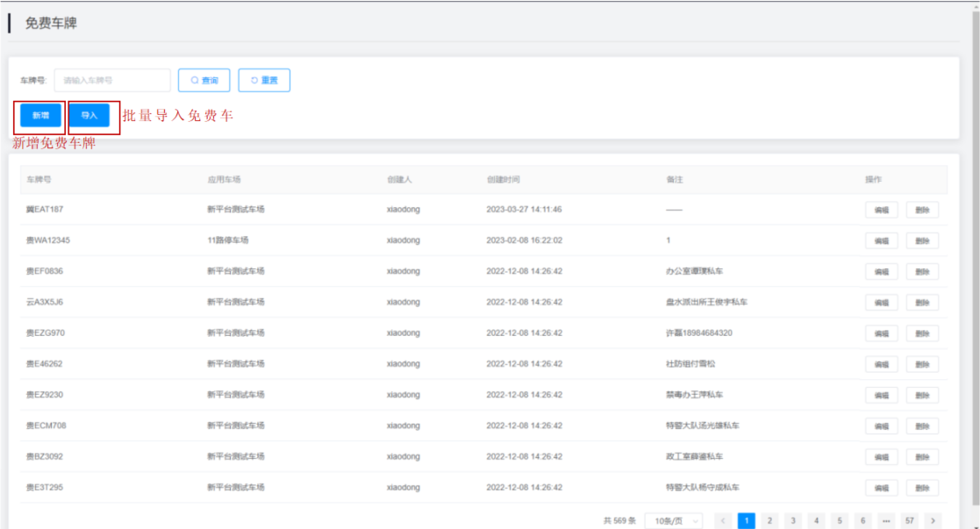This screenshot has width=980, height=529.
Task: Remove the 贵ECM708 plate record
Action: [921, 426]
